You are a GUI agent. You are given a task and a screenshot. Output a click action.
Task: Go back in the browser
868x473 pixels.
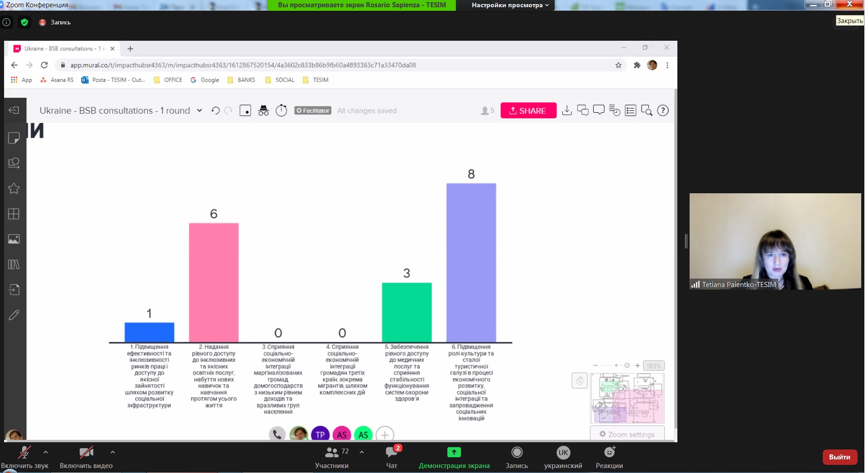pyautogui.click(x=14, y=65)
